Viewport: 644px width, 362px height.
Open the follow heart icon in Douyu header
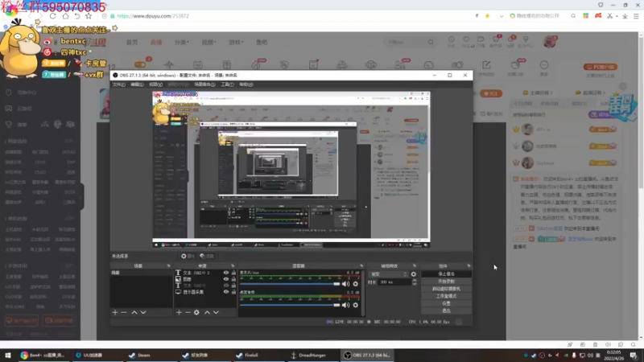466,41
